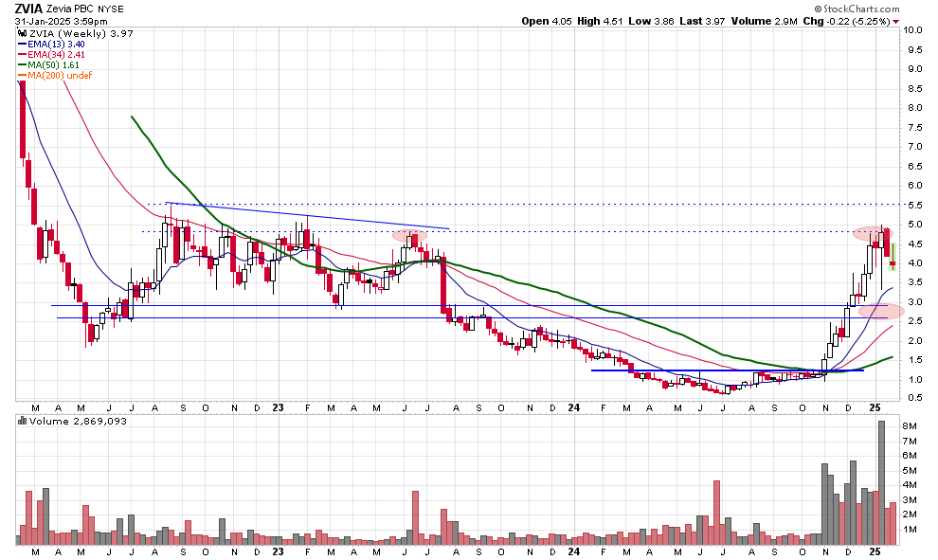Screen dimensions: 938x560
Task: Click the pink ellipse near the 2.75 level
Action: pyautogui.click(x=881, y=310)
